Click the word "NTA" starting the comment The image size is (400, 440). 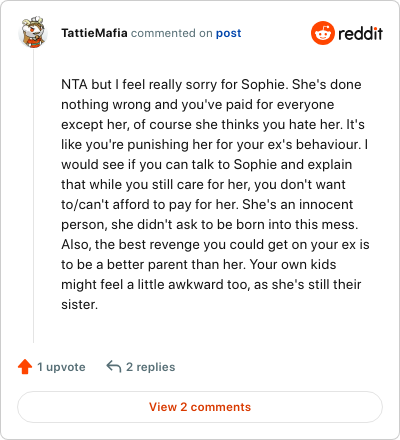click(74, 84)
